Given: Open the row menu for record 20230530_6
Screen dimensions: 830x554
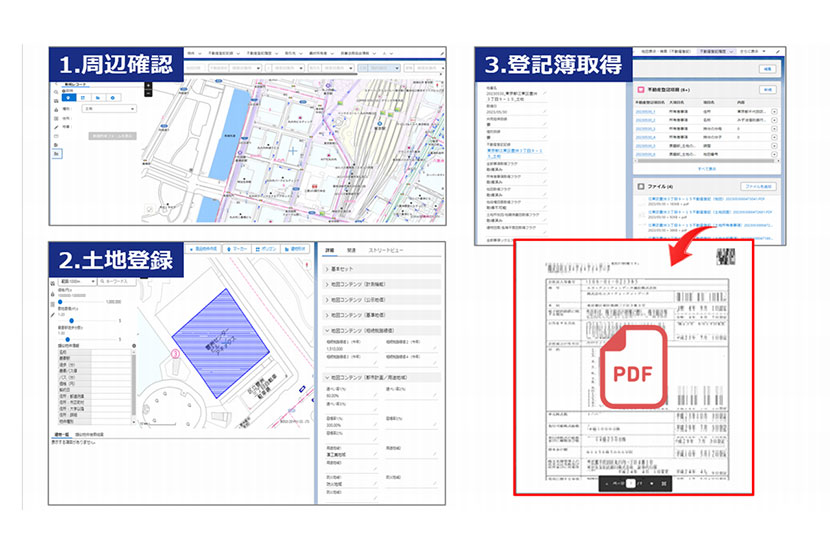Looking at the screenshot, I should tap(774, 155).
